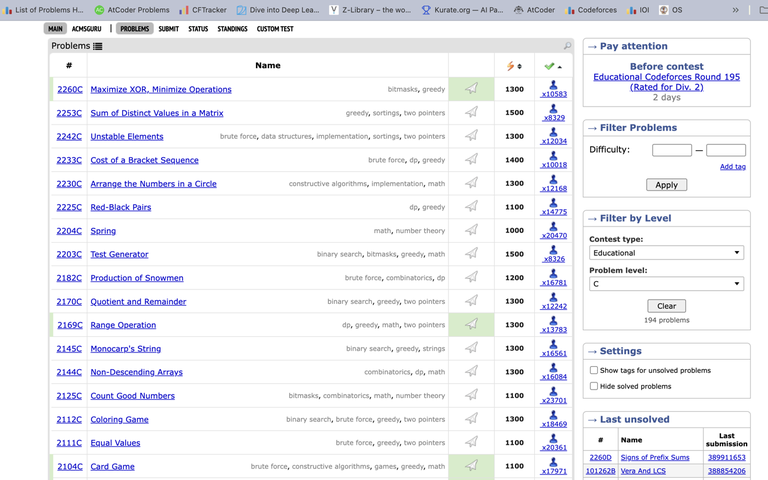Sort by solved count green checkmark
768x480 pixels.
tap(549, 66)
